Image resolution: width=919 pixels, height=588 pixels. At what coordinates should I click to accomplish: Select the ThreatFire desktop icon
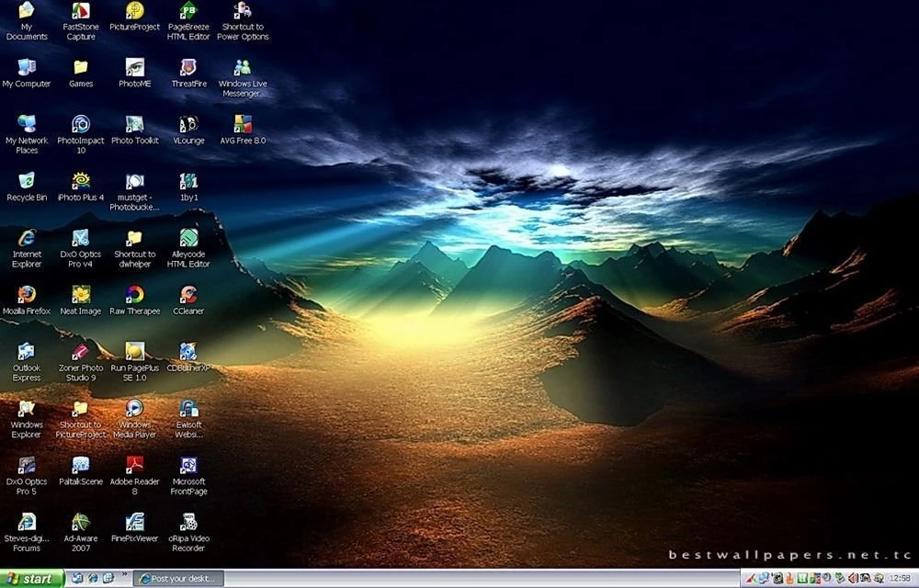click(x=188, y=67)
